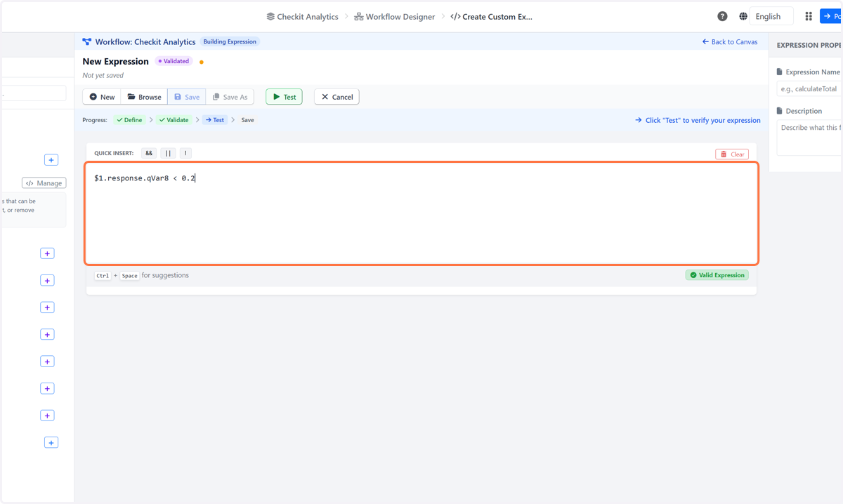Click the blue arrow button top right

(832, 16)
